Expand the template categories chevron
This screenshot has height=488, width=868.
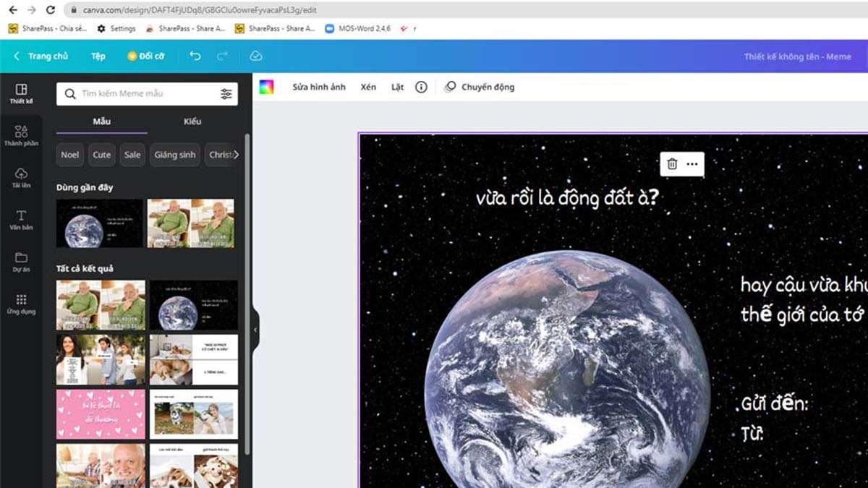pyautogui.click(x=237, y=155)
